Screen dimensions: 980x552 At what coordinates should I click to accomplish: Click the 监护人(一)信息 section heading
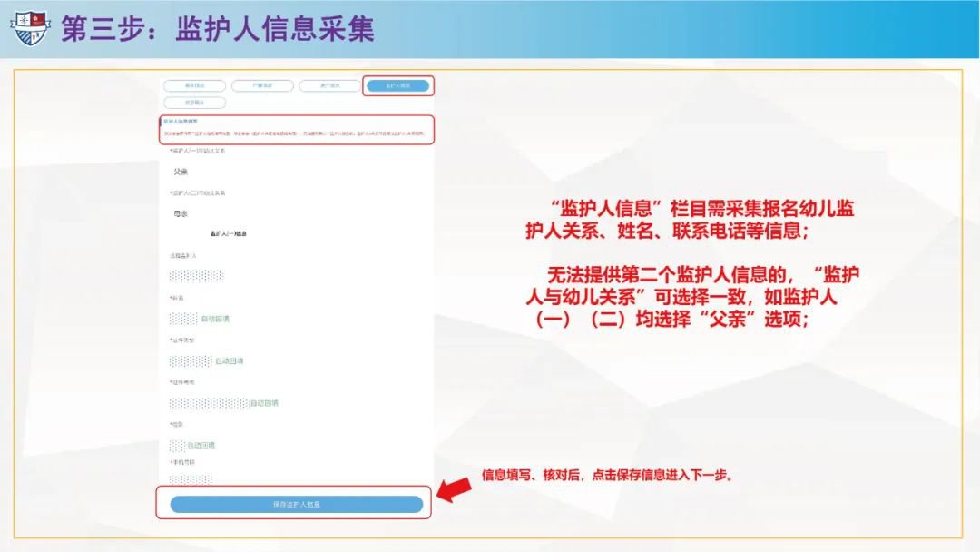tap(228, 234)
